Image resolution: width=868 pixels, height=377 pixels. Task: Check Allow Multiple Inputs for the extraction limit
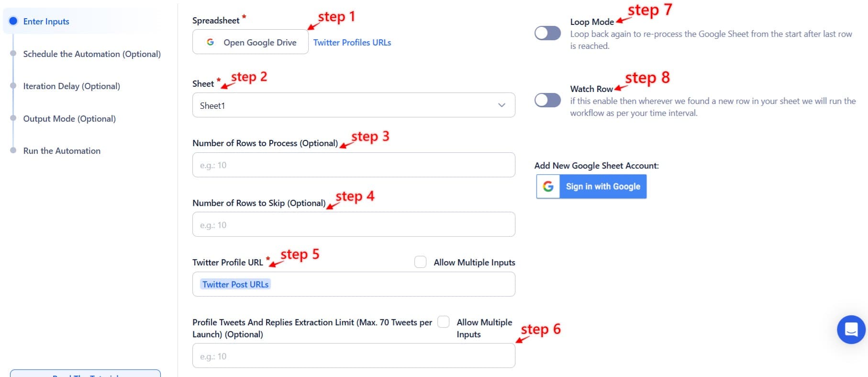(443, 322)
